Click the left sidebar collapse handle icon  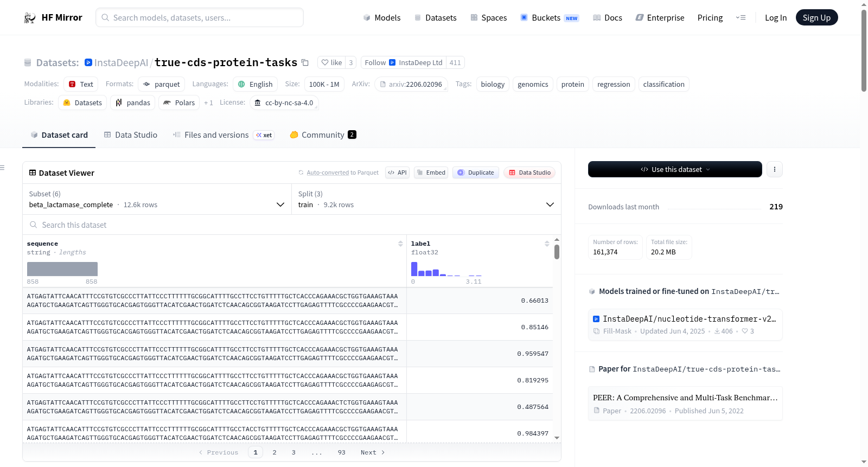click(x=3, y=168)
